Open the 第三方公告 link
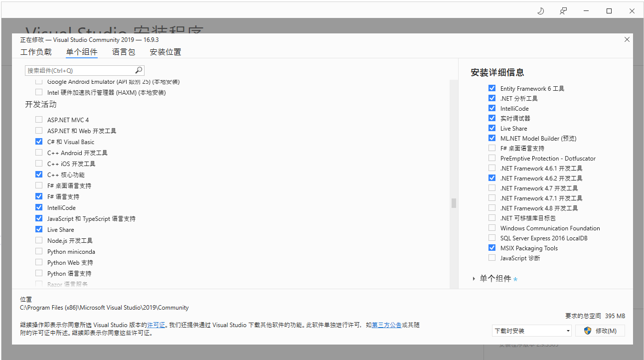This screenshot has height=360, width=644. click(x=387, y=325)
